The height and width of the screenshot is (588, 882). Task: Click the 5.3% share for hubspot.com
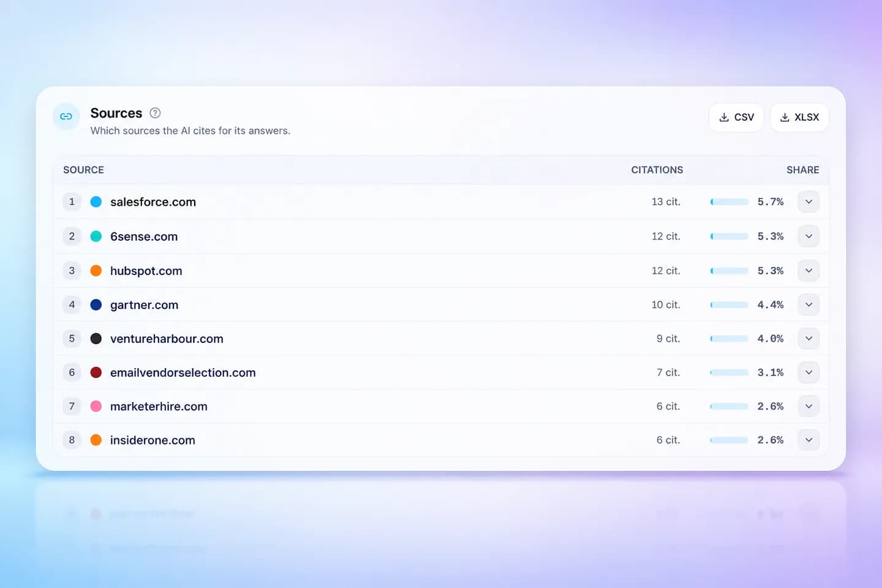tap(771, 271)
